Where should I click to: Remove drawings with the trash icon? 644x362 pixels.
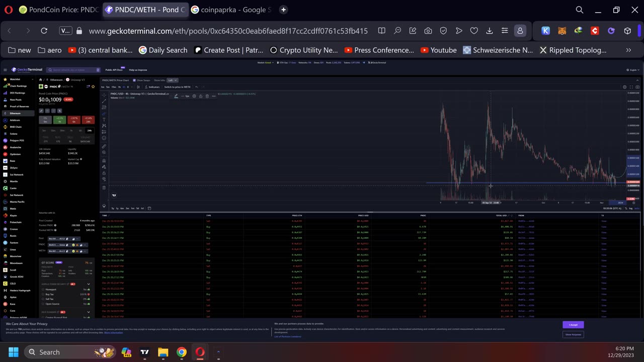click(104, 188)
